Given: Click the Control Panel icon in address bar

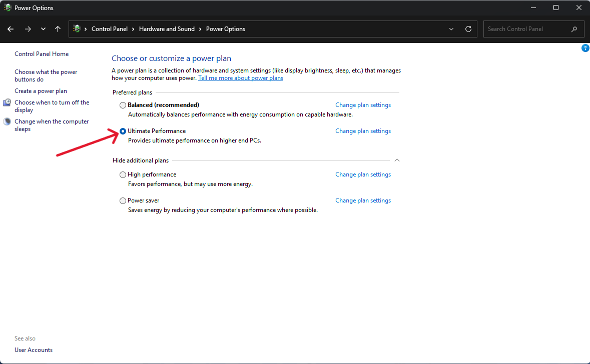Looking at the screenshot, I should click(78, 29).
